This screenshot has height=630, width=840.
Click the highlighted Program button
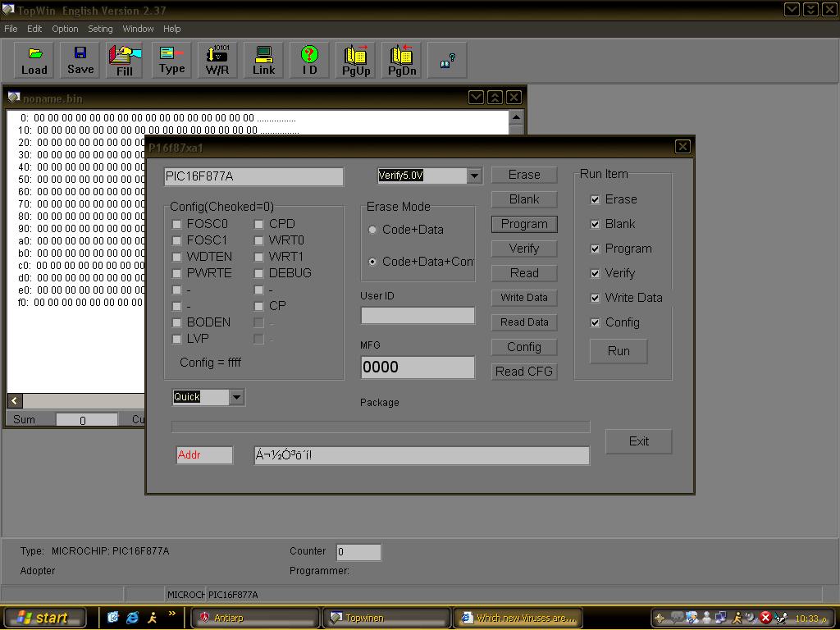tap(524, 224)
